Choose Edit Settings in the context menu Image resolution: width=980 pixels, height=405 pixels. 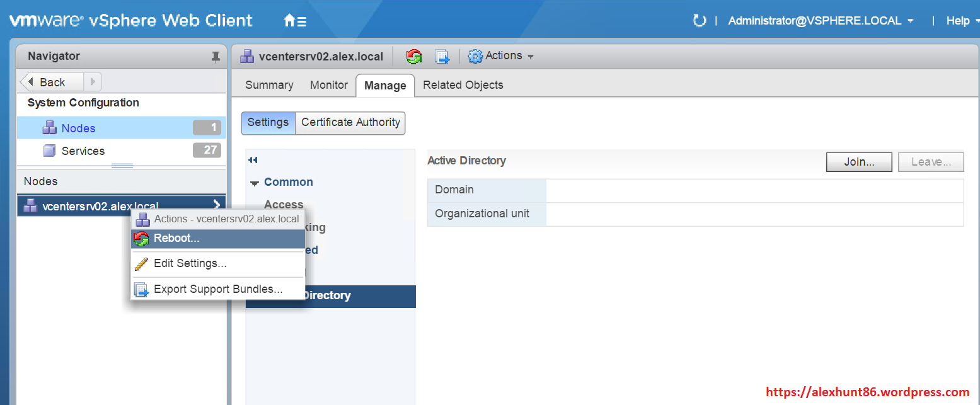point(190,263)
